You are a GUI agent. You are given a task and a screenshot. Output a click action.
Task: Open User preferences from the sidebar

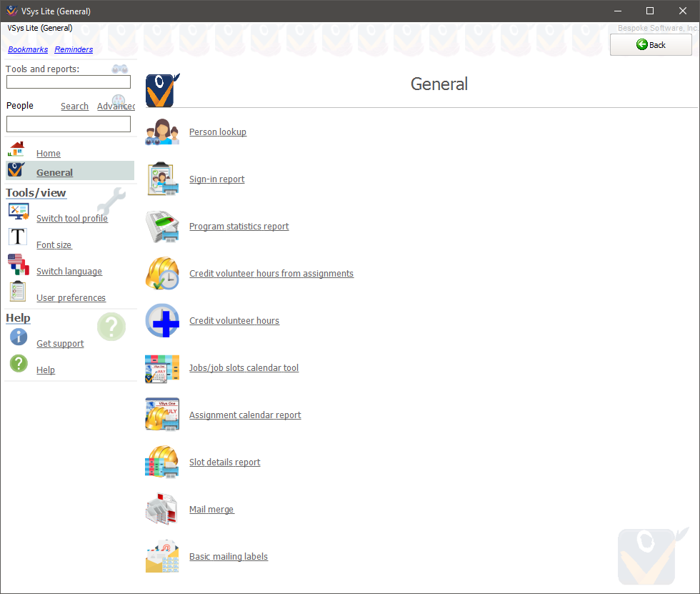click(x=71, y=298)
